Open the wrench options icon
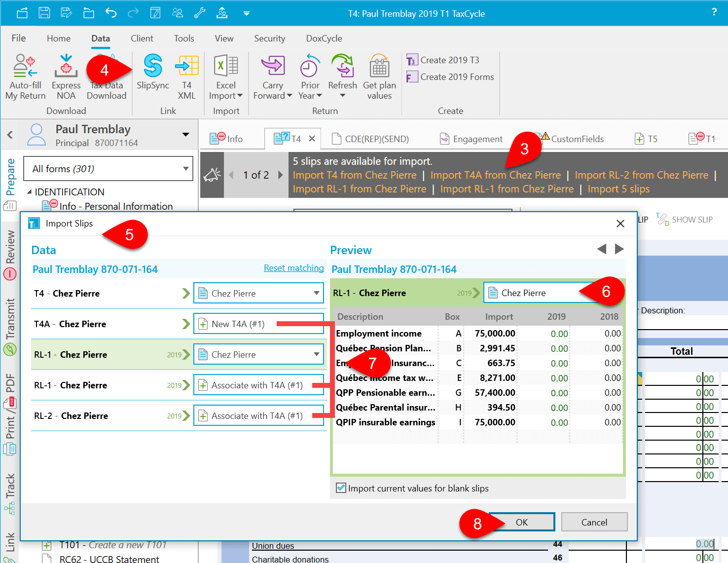The width and height of the screenshot is (728, 563). pos(200,13)
